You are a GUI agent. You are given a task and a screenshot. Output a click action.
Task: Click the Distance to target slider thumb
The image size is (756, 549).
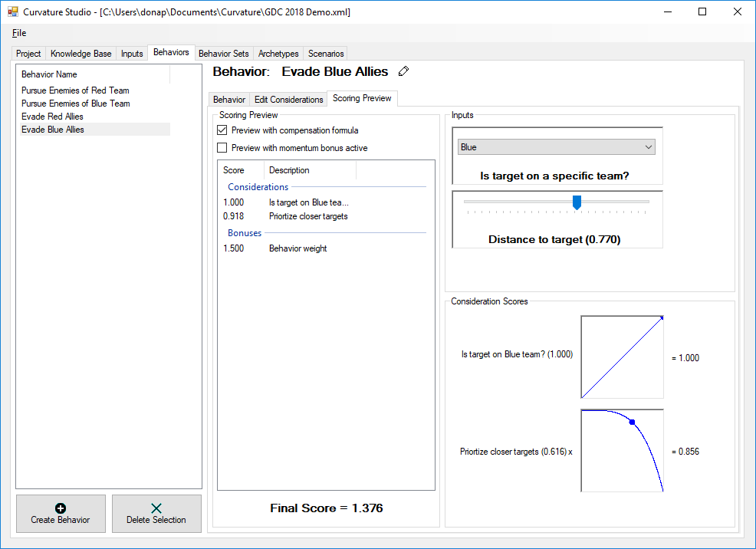tap(577, 202)
